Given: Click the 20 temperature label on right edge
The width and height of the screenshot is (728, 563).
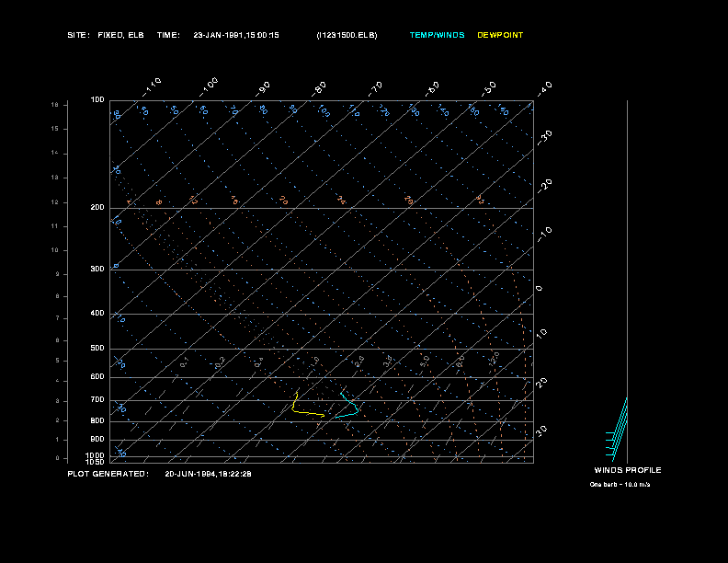Looking at the screenshot, I should coord(541,382).
